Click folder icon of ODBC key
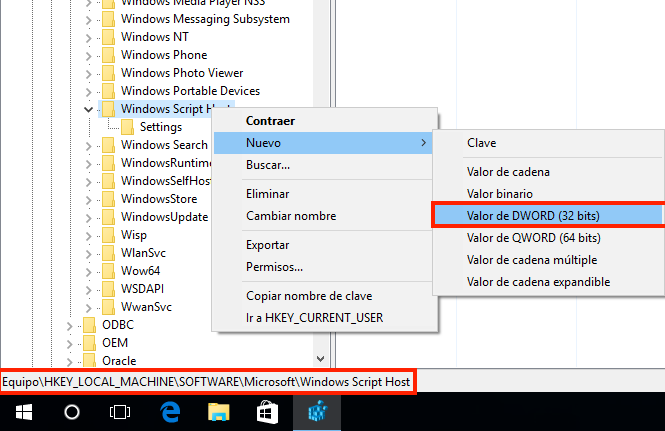This screenshot has width=665, height=431. coord(89,325)
